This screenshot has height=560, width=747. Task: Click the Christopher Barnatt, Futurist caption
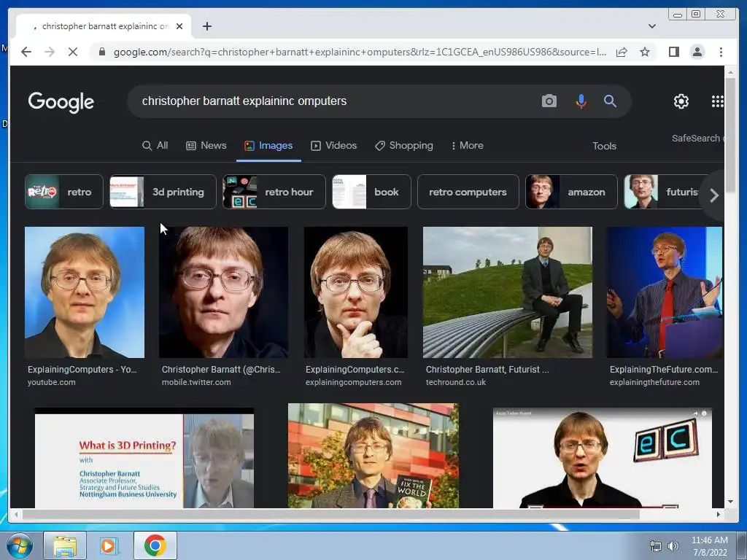click(x=487, y=370)
